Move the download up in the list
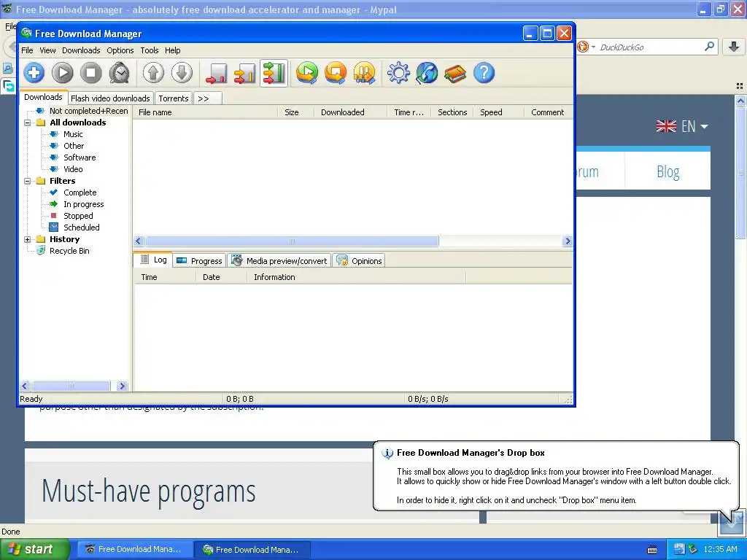The image size is (747, 560). [x=153, y=73]
